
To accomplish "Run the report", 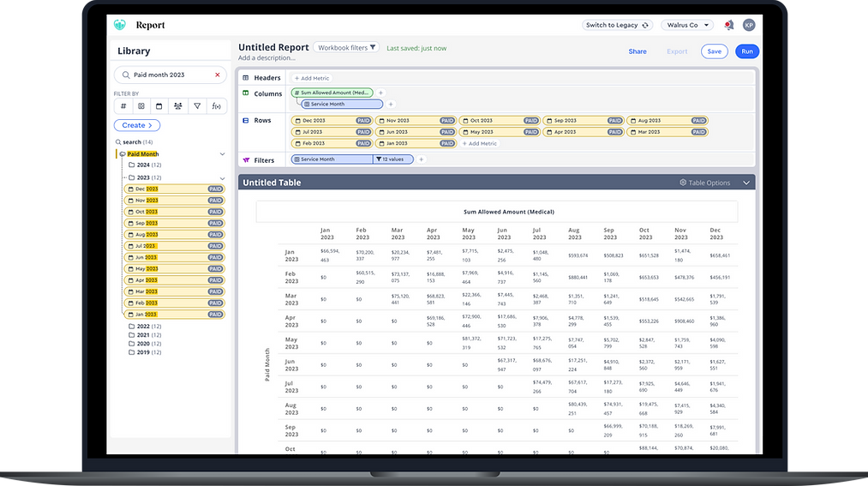I will [747, 51].
